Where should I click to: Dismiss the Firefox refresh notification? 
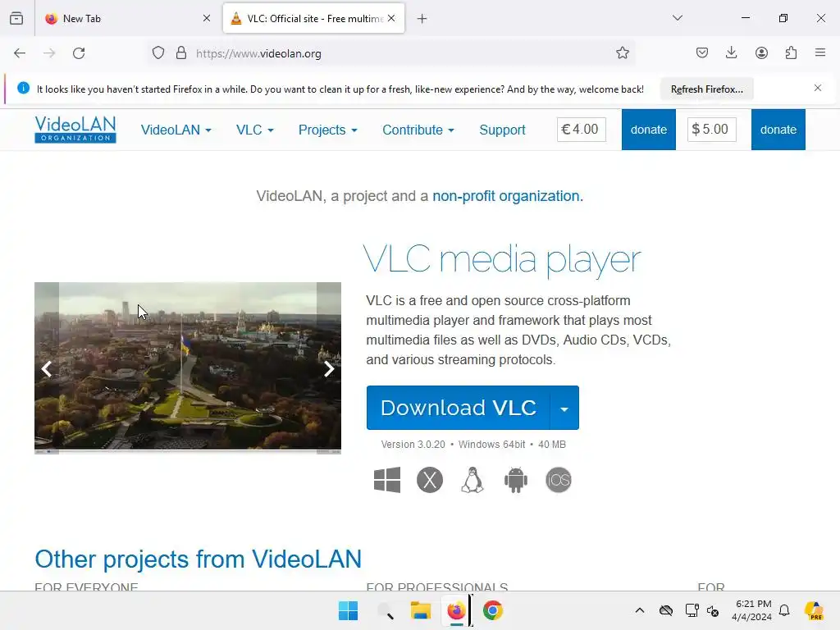tap(818, 88)
